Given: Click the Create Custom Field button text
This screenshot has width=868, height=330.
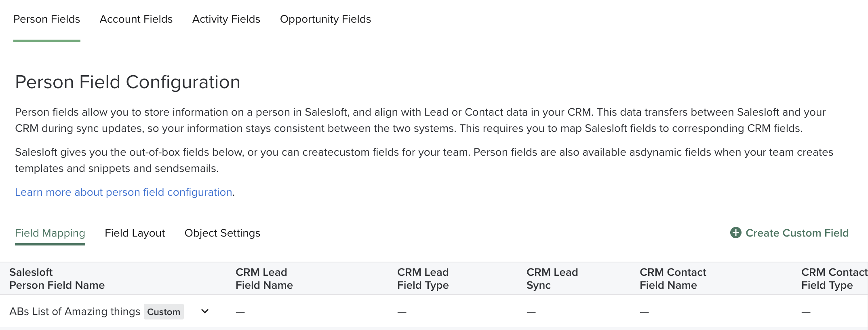Looking at the screenshot, I should [x=797, y=233].
